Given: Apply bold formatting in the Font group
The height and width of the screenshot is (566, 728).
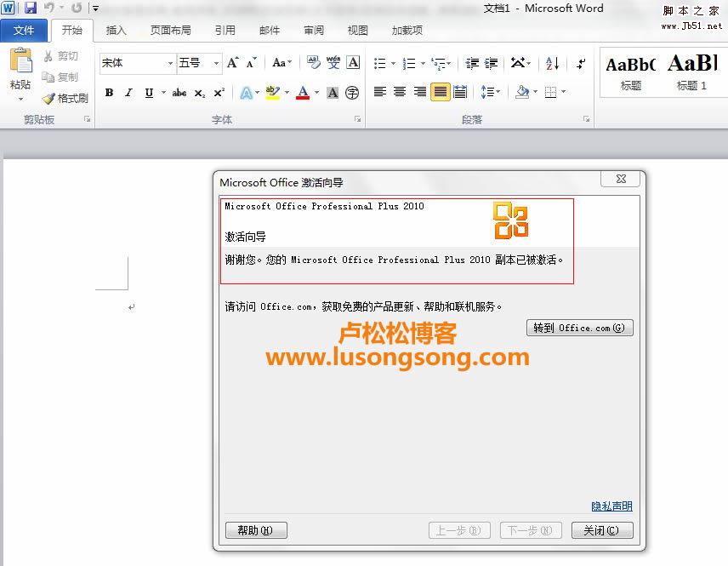Looking at the screenshot, I should (x=109, y=92).
